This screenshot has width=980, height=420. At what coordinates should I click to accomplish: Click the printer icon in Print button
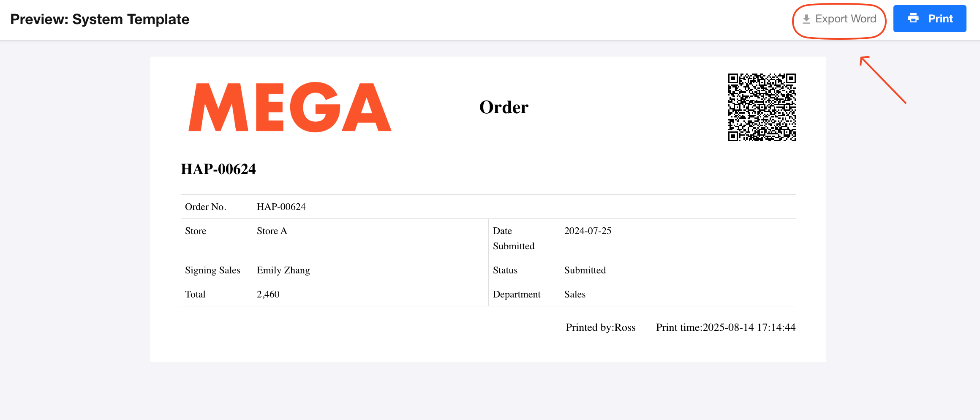pyautogui.click(x=913, y=18)
